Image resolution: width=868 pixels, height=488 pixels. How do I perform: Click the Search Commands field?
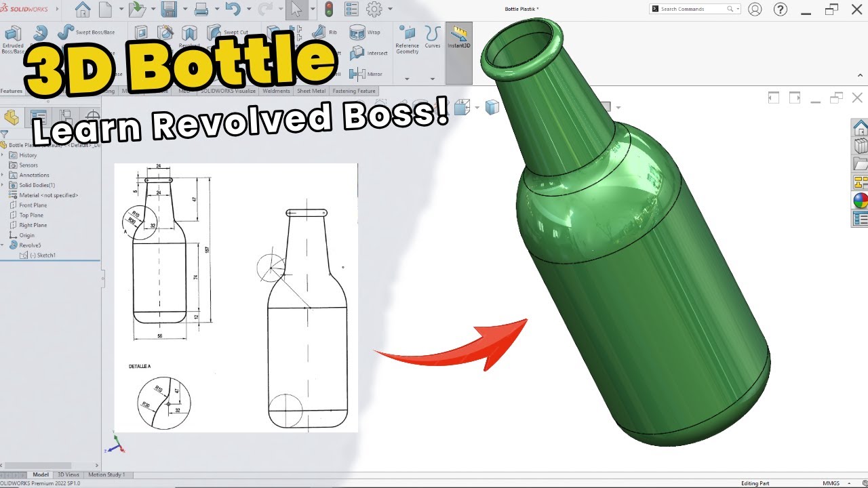(x=695, y=9)
